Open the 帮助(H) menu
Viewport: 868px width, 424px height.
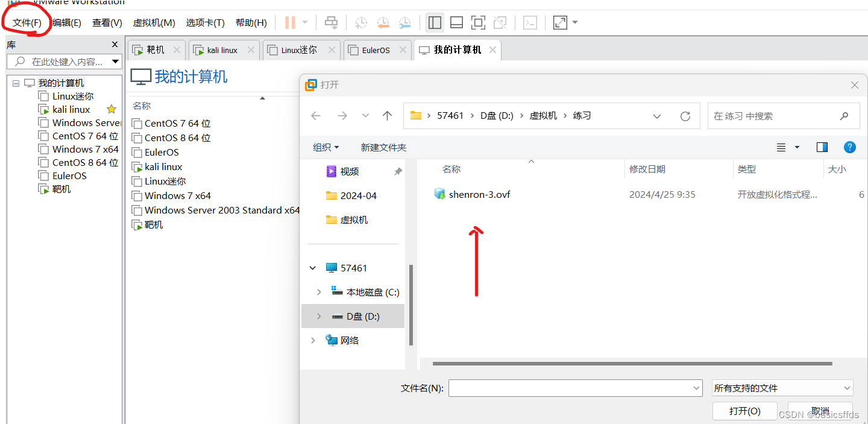[251, 23]
